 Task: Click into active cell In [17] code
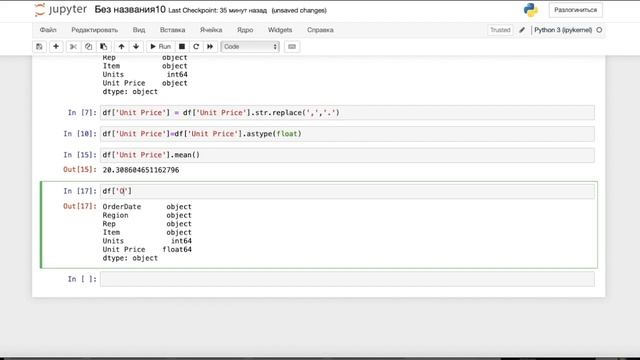point(347,191)
